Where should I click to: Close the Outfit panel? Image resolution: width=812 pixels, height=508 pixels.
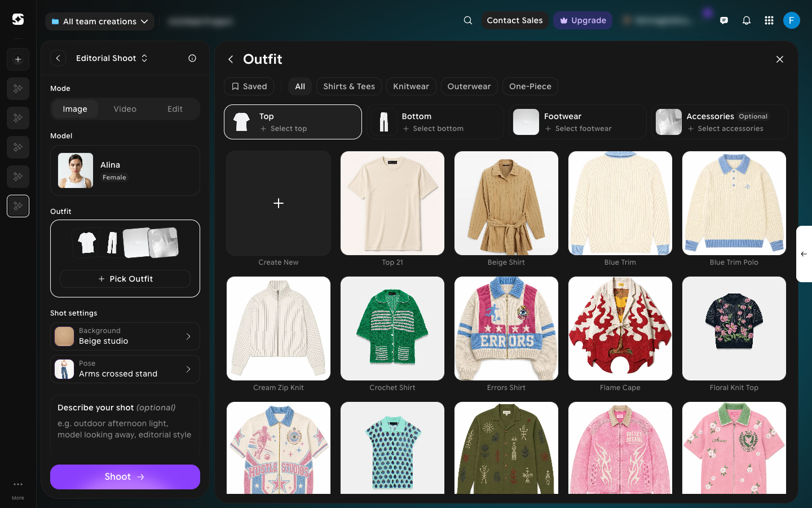tap(780, 59)
